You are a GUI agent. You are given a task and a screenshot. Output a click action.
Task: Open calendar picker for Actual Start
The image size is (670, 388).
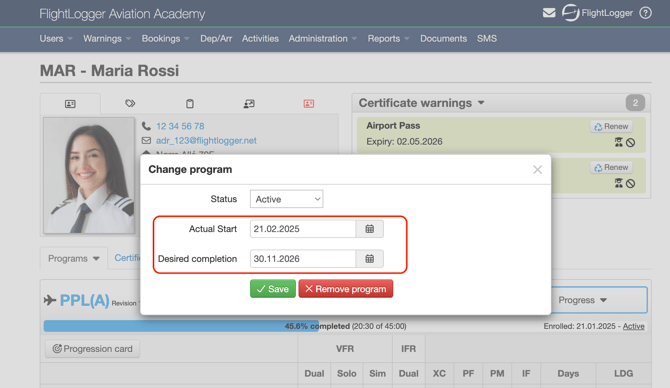(370, 229)
